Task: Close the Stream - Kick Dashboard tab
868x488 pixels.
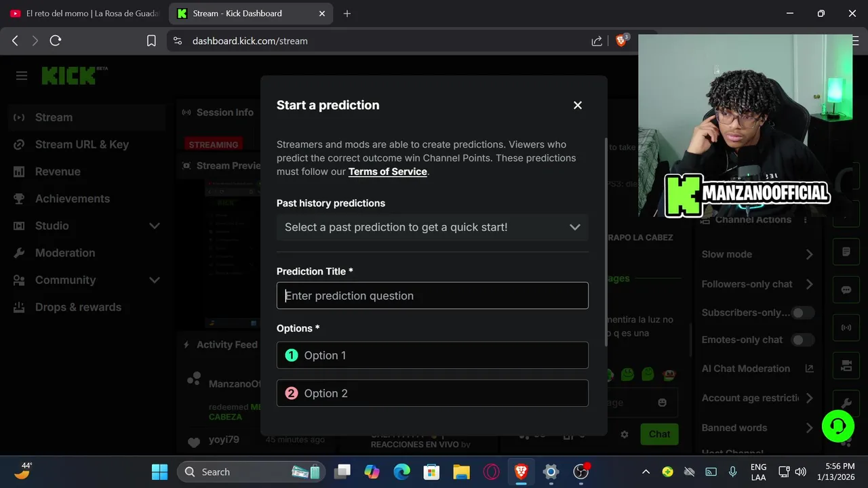Action: [x=322, y=14]
